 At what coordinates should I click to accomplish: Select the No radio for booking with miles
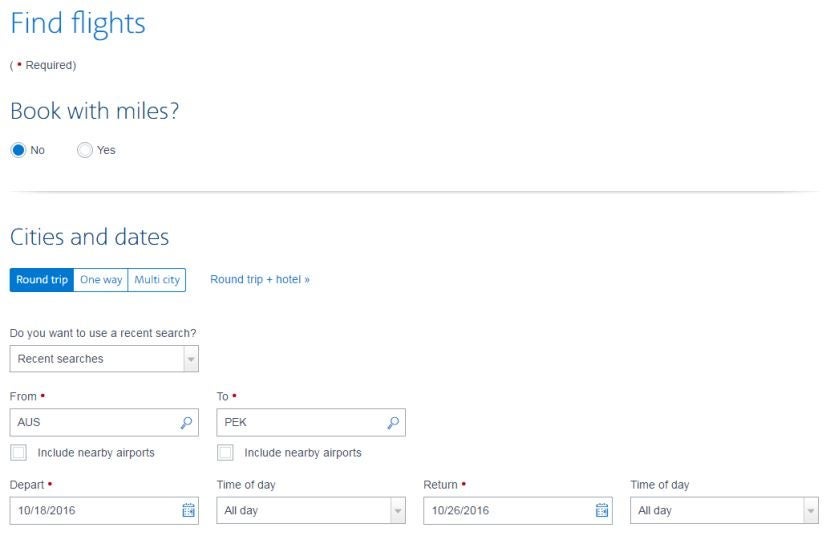coord(19,150)
